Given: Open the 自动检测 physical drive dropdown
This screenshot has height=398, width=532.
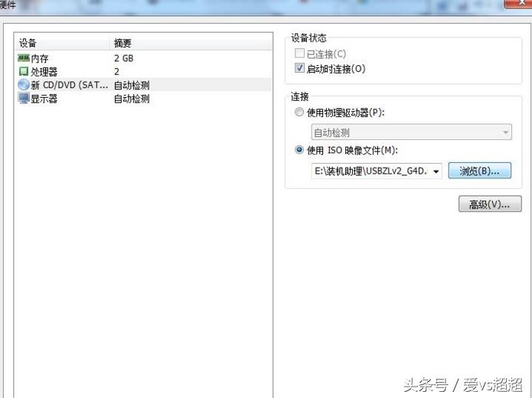Looking at the screenshot, I should pyautogui.click(x=411, y=132).
